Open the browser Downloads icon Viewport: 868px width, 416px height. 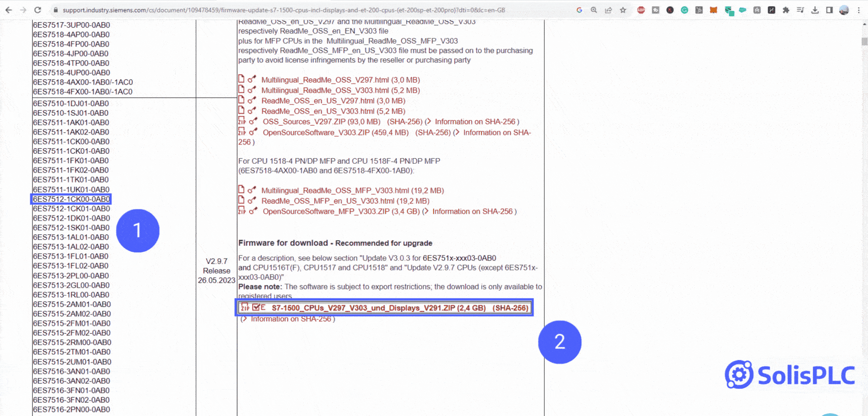click(815, 10)
